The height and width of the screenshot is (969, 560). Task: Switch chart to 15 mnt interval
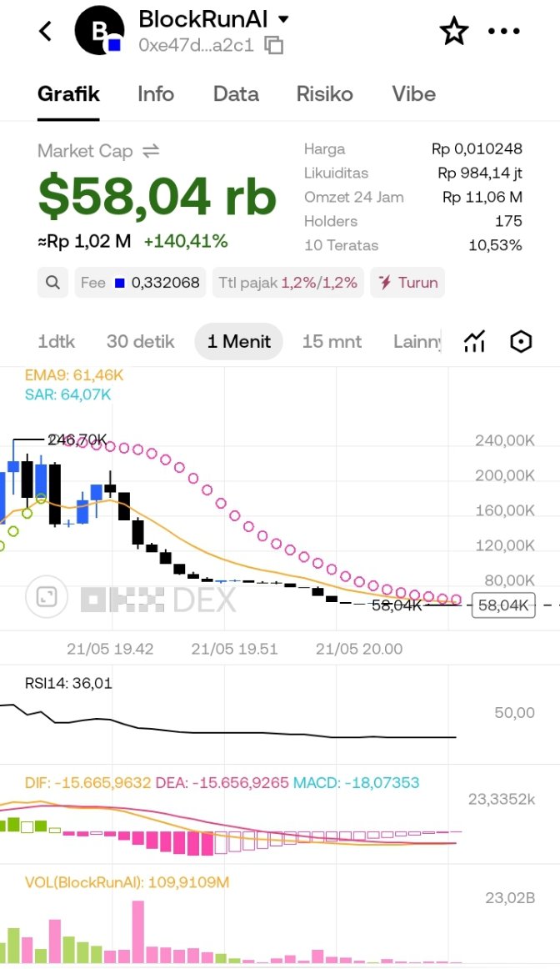(x=332, y=341)
